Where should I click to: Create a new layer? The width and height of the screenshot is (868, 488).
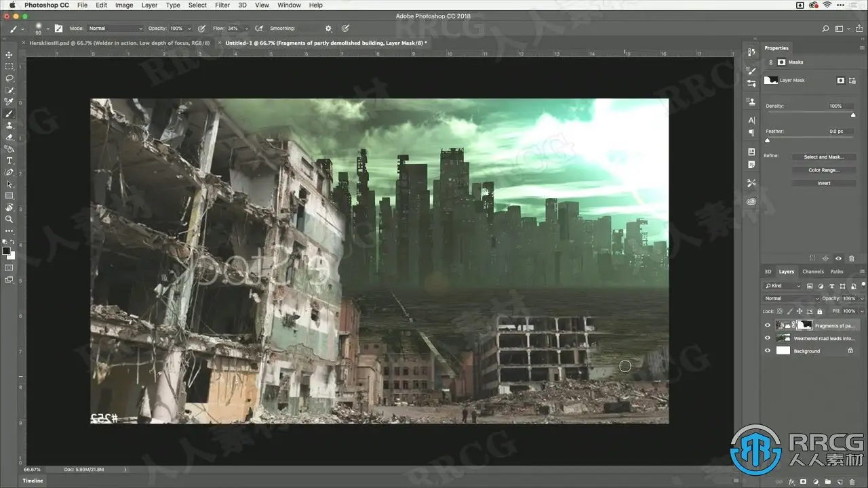[x=840, y=482]
